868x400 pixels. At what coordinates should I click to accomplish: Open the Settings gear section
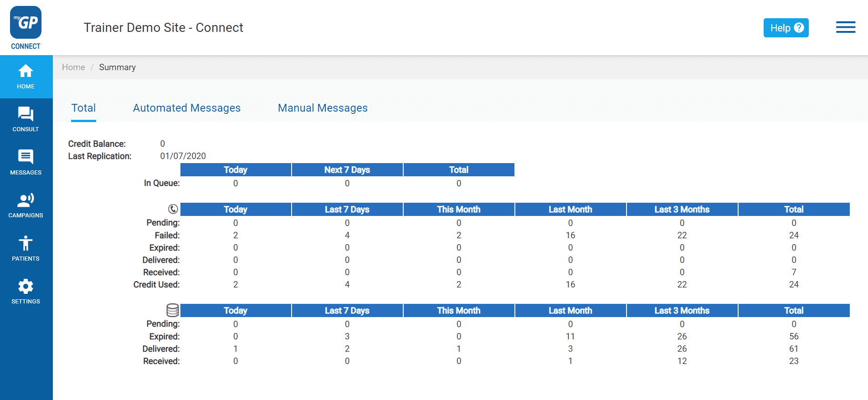[26, 292]
